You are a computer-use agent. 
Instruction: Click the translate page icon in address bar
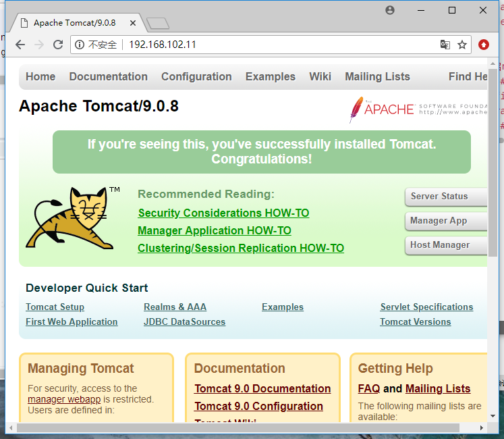pyautogui.click(x=445, y=45)
